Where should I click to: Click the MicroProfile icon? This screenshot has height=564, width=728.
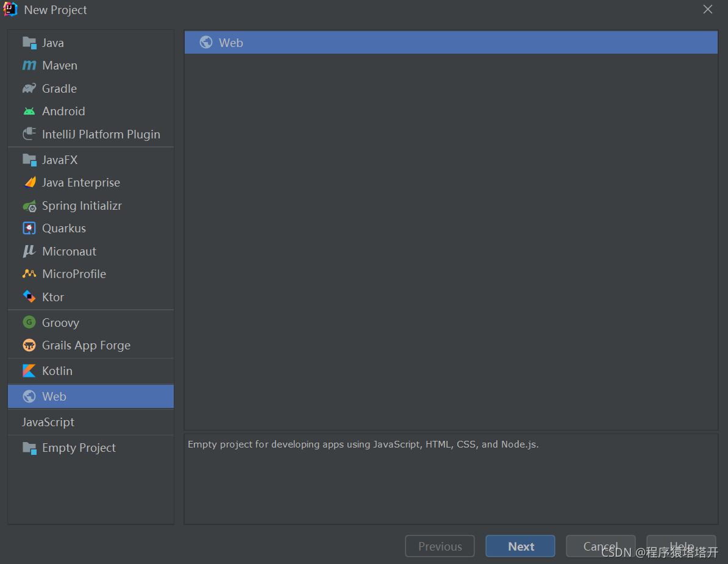coord(29,274)
